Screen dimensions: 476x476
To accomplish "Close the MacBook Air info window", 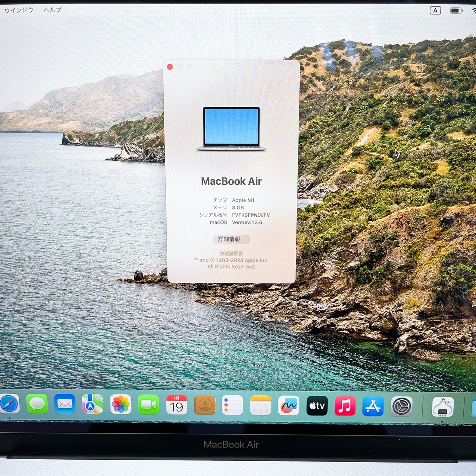I will tap(170, 67).
